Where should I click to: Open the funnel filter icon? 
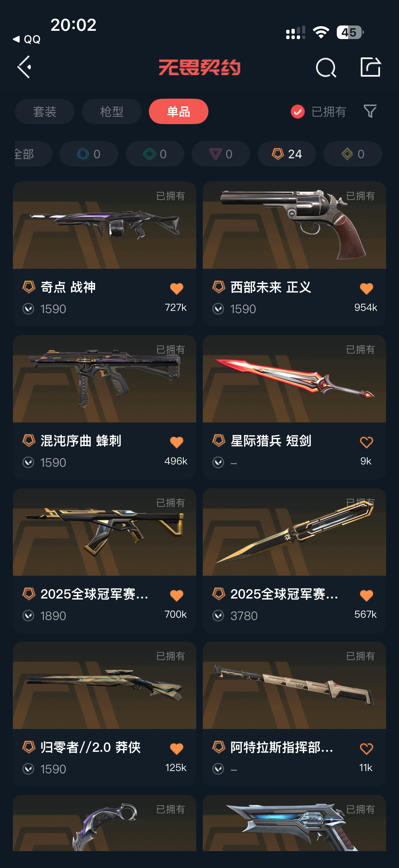click(x=370, y=111)
